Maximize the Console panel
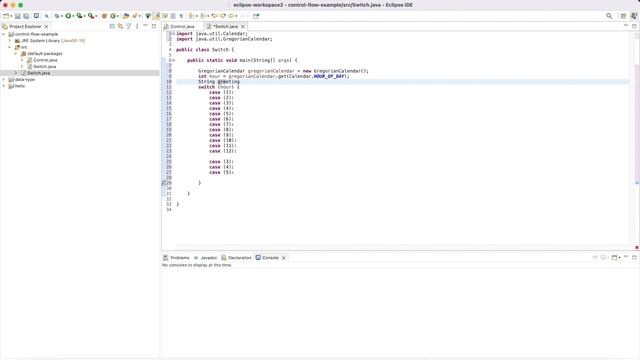Image resolution: width=640 pixels, height=360 pixels. pos(634,258)
